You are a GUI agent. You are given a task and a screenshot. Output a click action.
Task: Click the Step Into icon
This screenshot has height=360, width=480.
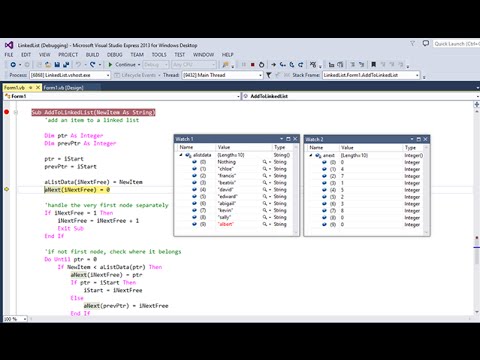[283, 65]
